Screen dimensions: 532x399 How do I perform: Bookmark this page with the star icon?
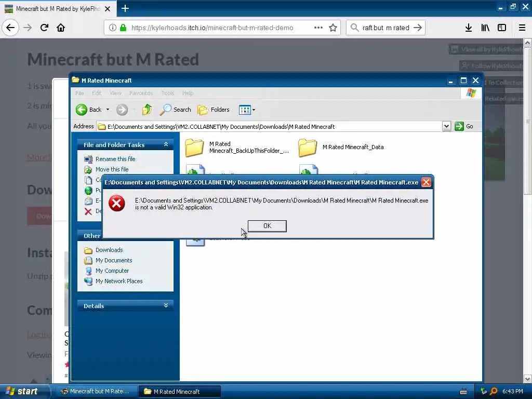[333, 28]
